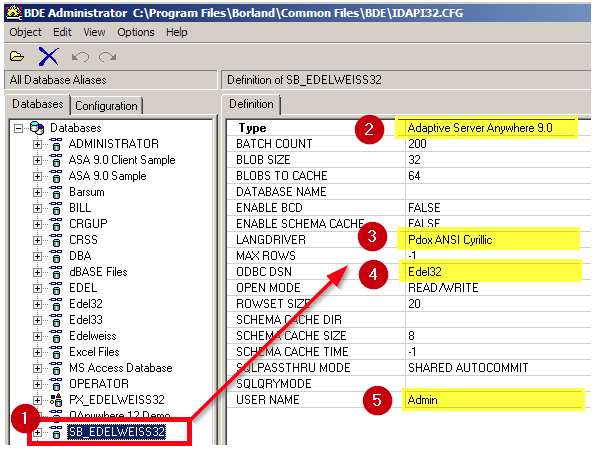605x454 pixels.
Task: Select the Excel Files alias name
Action: coord(94,352)
